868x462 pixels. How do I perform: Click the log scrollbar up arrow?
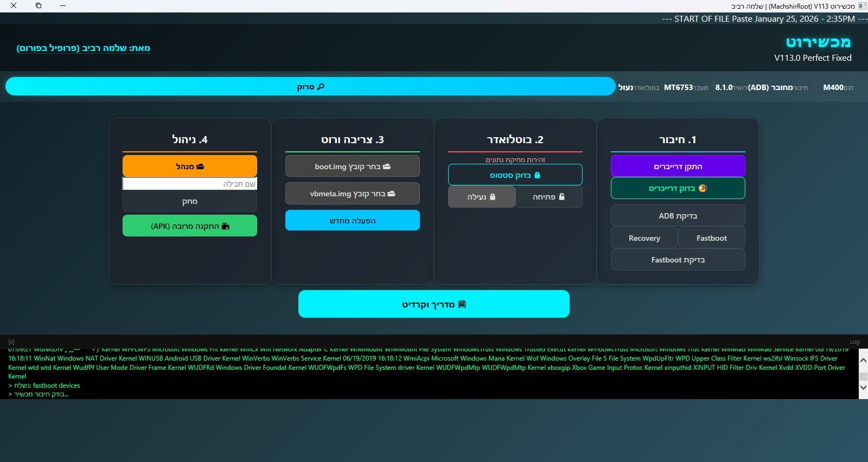(x=863, y=360)
